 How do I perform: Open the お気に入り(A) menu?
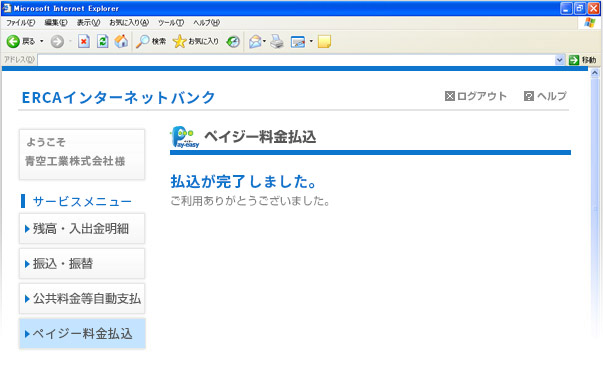(129, 23)
